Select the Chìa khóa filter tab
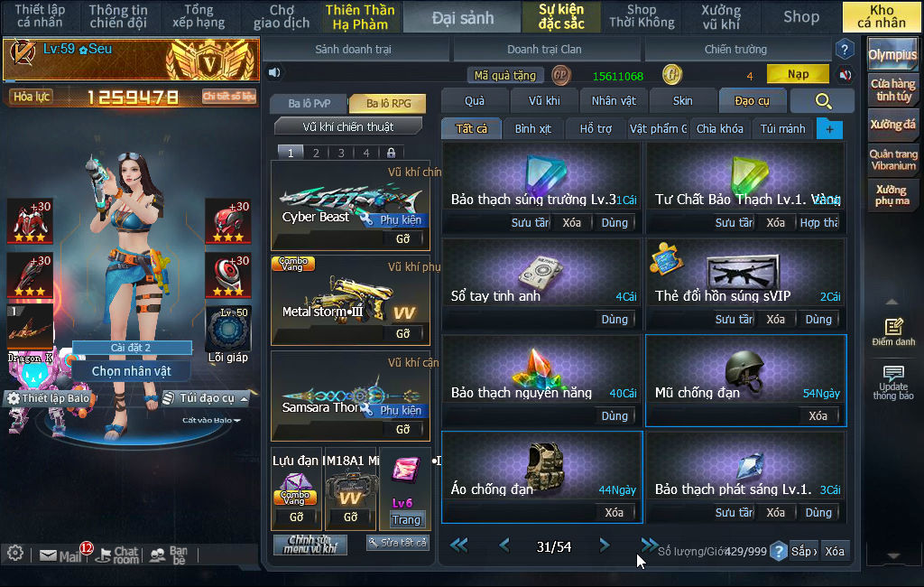The height and width of the screenshot is (587, 924). pyautogui.click(x=719, y=128)
